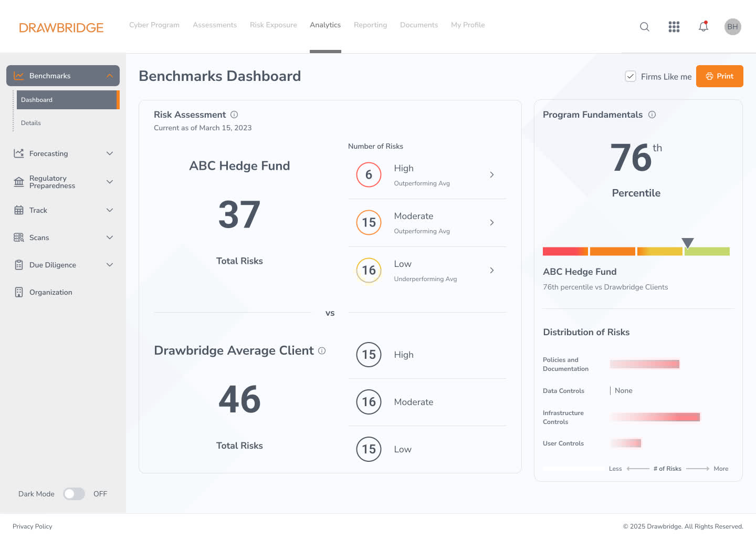This screenshot has height=538, width=756.
Task: Click the Drawbridge Average Client info icon
Action: (322, 350)
